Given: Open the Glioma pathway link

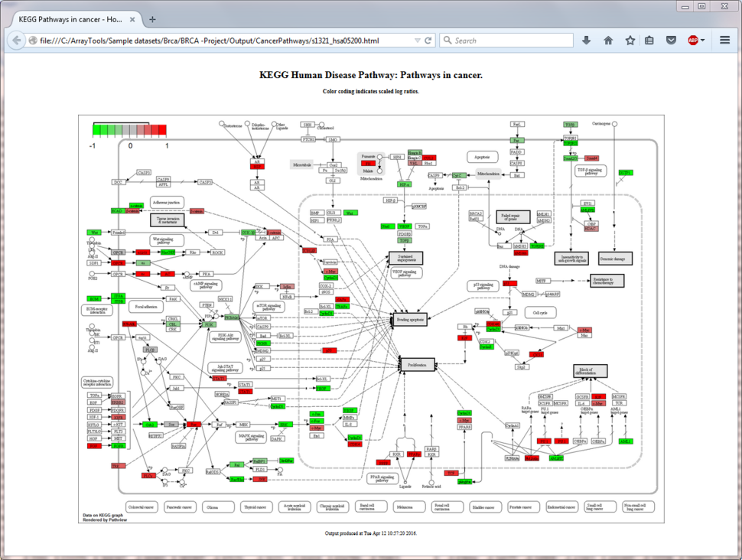Looking at the screenshot, I should tap(218, 506).
